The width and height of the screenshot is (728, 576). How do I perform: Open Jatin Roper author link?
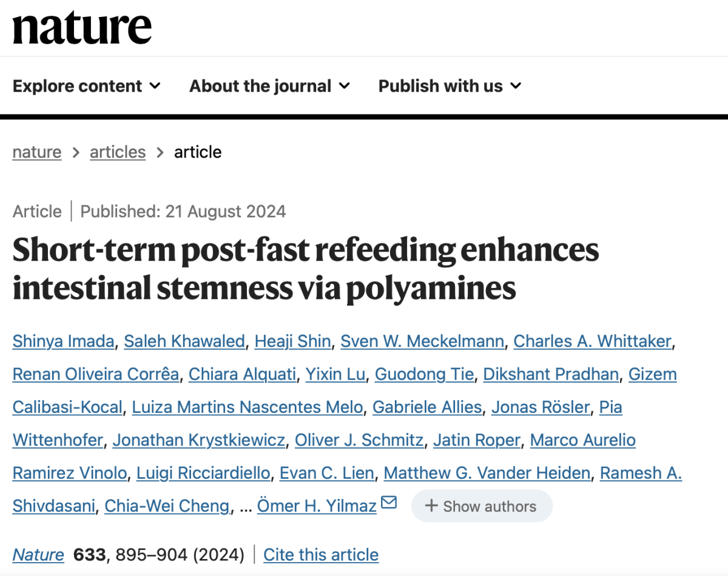tap(477, 440)
